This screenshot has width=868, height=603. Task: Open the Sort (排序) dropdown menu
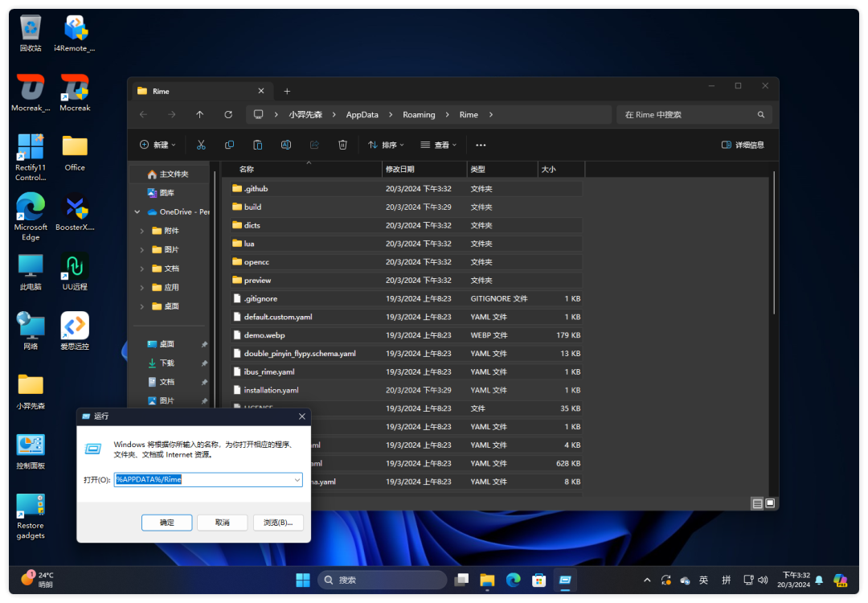coord(386,145)
